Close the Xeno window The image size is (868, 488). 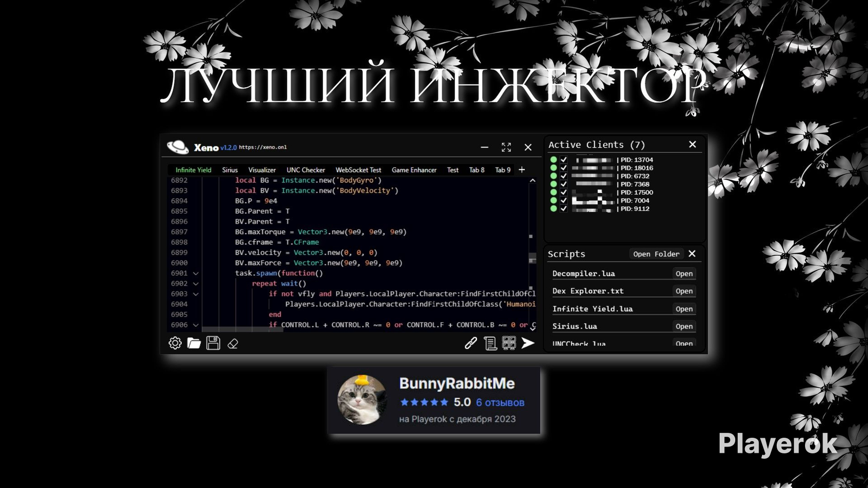point(528,147)
